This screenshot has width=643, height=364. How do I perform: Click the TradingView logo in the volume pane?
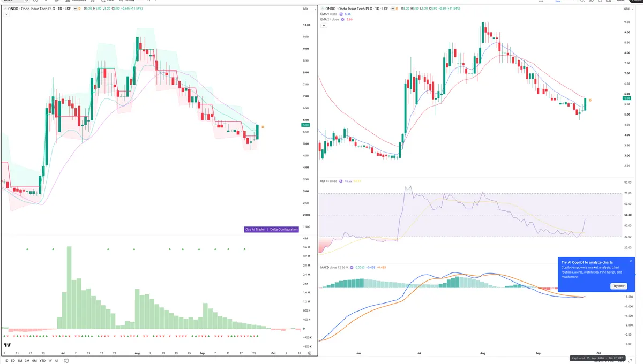coord(8,345)
